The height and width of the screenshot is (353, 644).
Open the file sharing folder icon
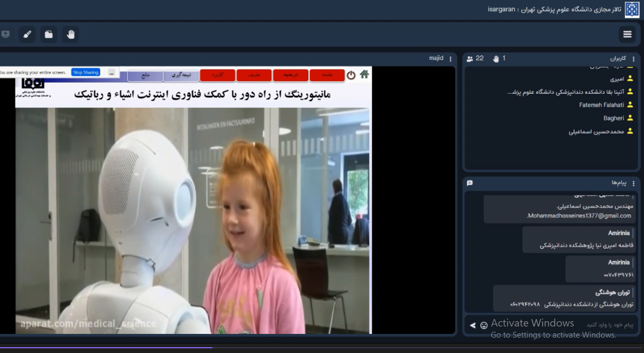tap(49, 34)
